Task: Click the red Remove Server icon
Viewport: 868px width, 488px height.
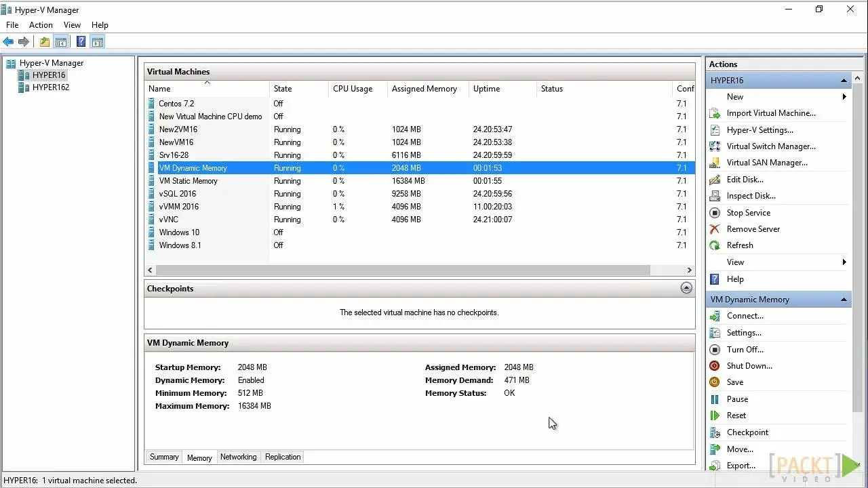Action: (x=714, y=229)
